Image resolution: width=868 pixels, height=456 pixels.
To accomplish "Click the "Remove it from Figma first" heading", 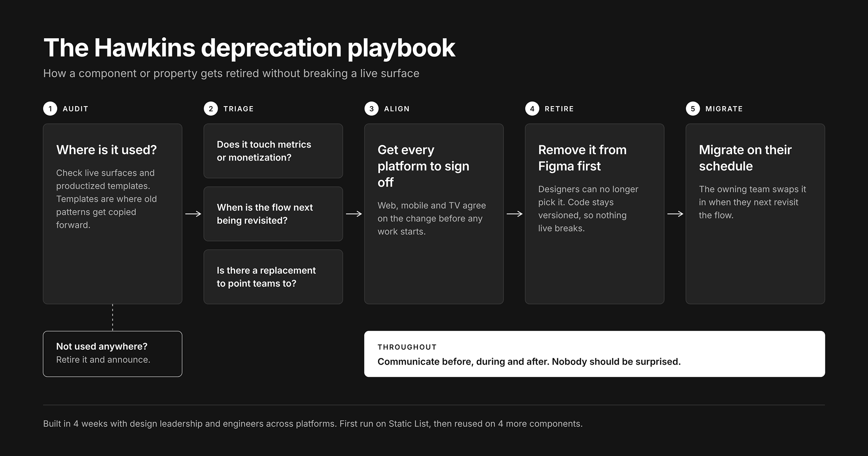I will click(x=582, y=158).
